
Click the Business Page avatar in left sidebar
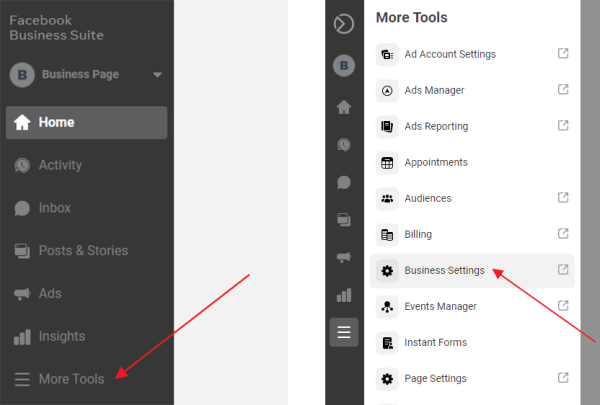[22, 75]
